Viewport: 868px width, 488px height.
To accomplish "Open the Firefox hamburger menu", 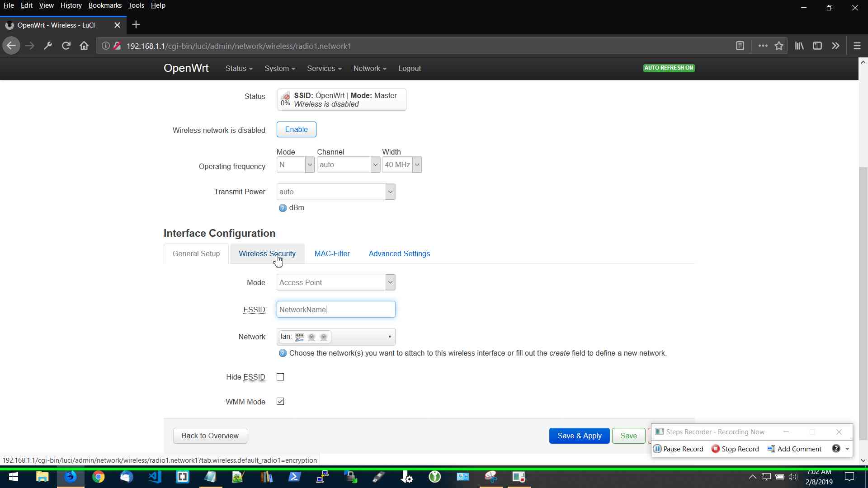I will tap(857, 46).
